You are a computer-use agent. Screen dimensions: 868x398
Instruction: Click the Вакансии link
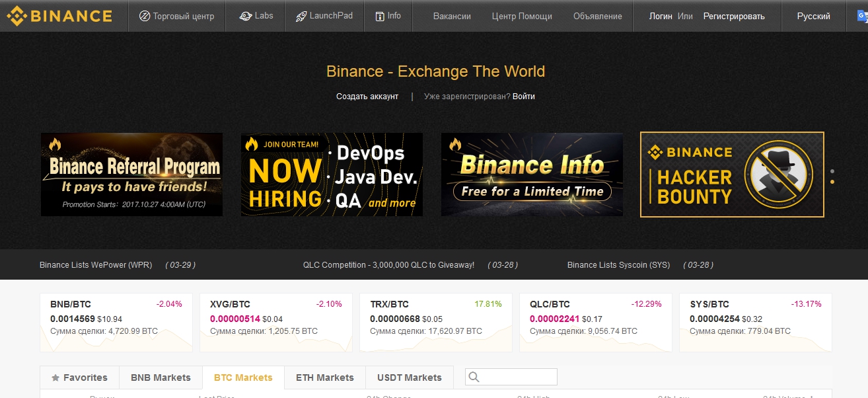(x=452, y=16)
